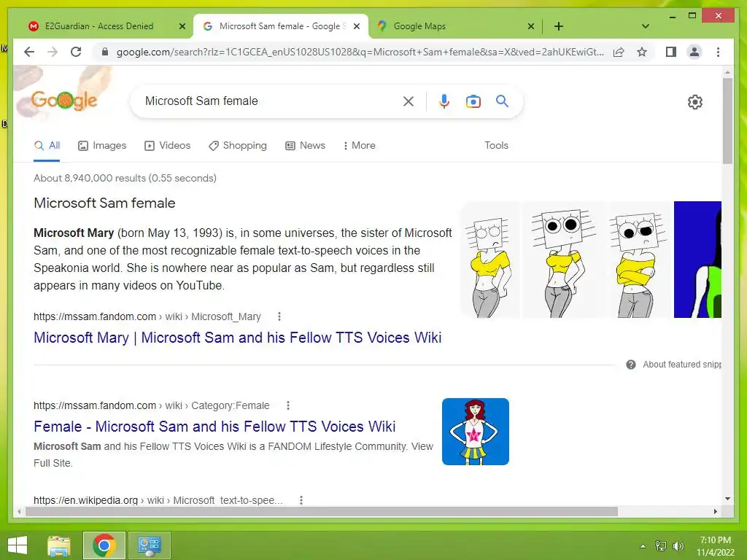Viewport: 747px width, 560px height.
Task: Show hidden system tray icons
Action: click(x=643, y=546)
